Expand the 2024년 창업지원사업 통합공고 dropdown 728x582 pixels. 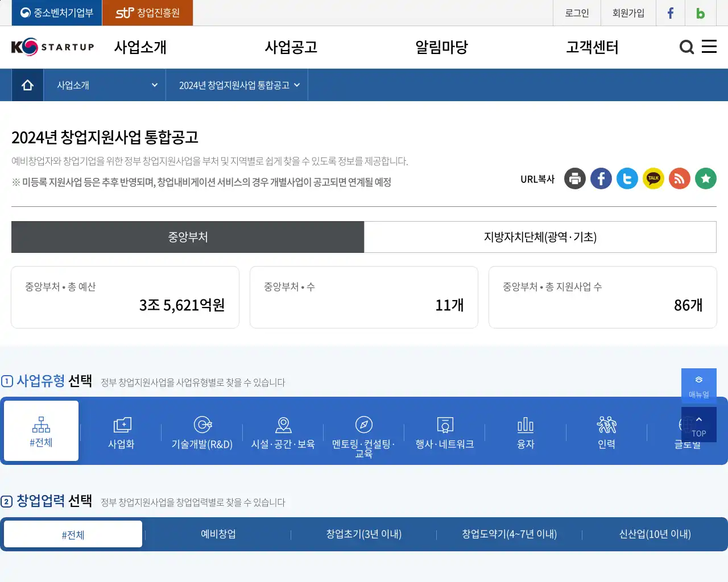(x=237, y=85)
